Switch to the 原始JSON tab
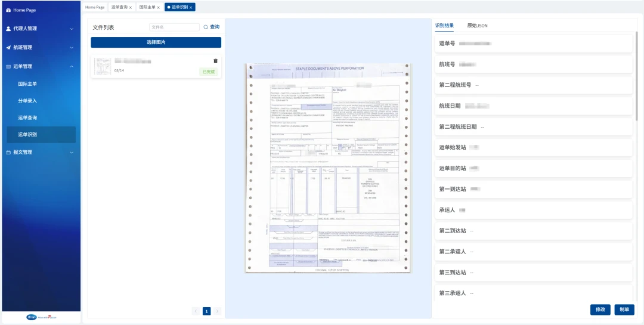Image resolution: width=644 pixels, height=325 pixels. click(x=477, y=26)
